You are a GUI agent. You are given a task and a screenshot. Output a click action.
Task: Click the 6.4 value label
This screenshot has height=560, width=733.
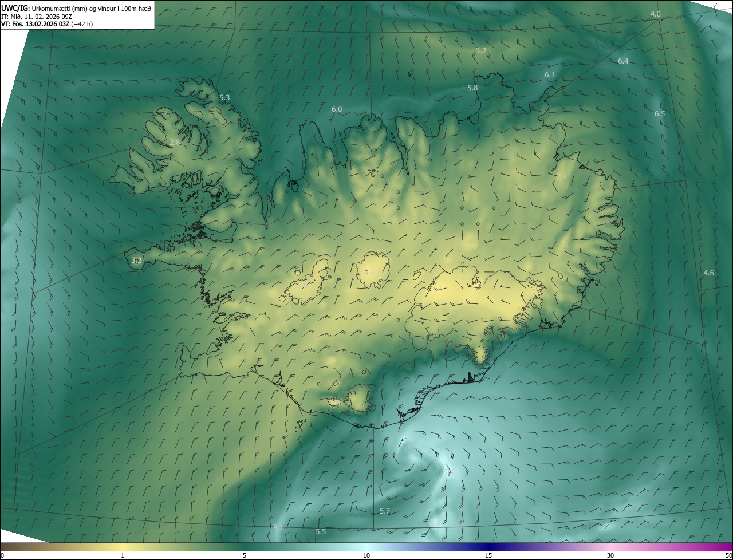623,61
